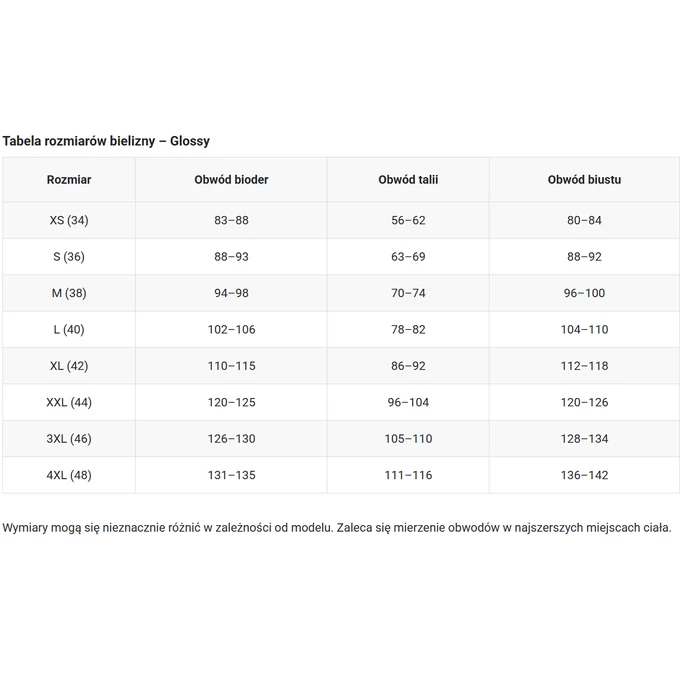The height and width of the screenshot is (680, 680).
Task: Click the 'Obwód bioder' column header
Action: coord(231,180)
